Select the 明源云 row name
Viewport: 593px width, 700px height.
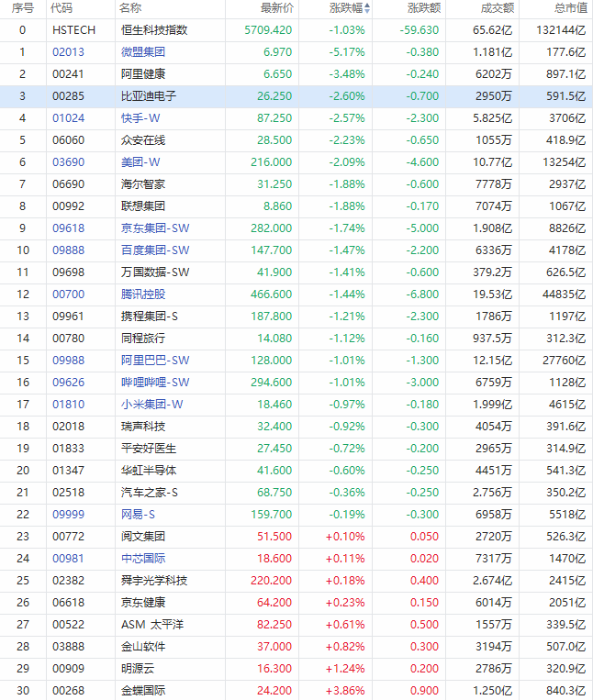(138, 668)
